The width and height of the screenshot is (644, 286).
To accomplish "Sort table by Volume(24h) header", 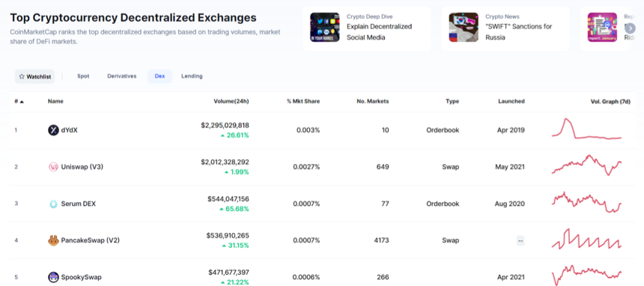I will pos(231,102).
